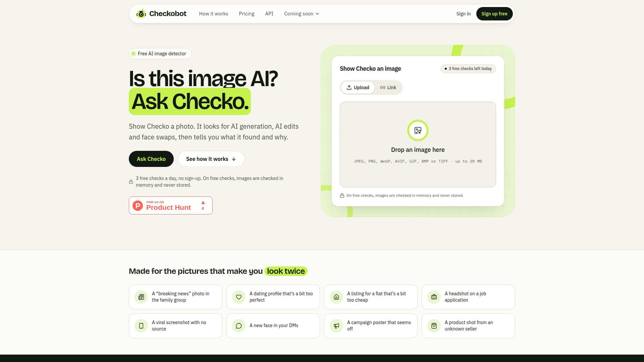
Task: Click the Sign up free button
Action: pos(494,14)
